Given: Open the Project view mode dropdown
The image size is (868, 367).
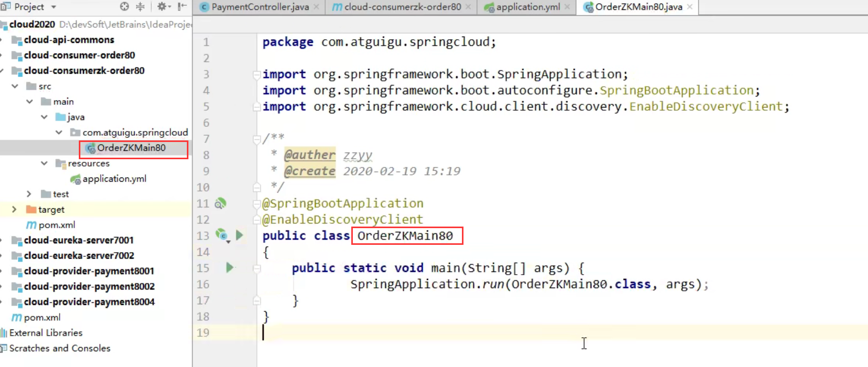Looking at the screenshot, I should pyautogui.click(x=53, y=7).
